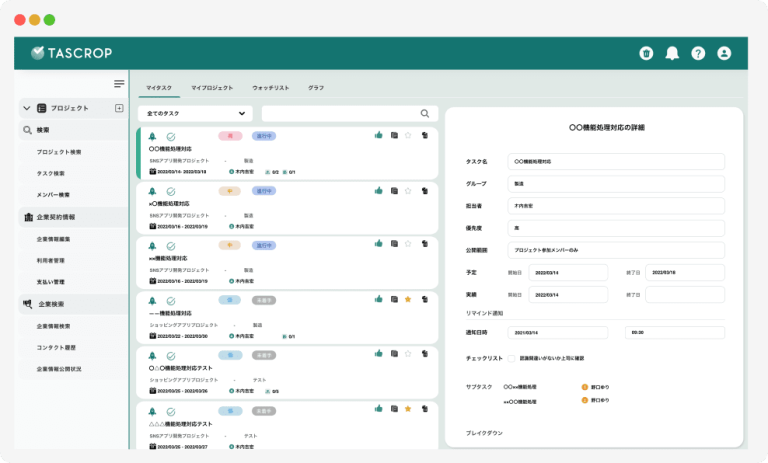Viewport: 768px width, 463px height.
Task: Toggle the star on the first task card
Action: (408, 135)
